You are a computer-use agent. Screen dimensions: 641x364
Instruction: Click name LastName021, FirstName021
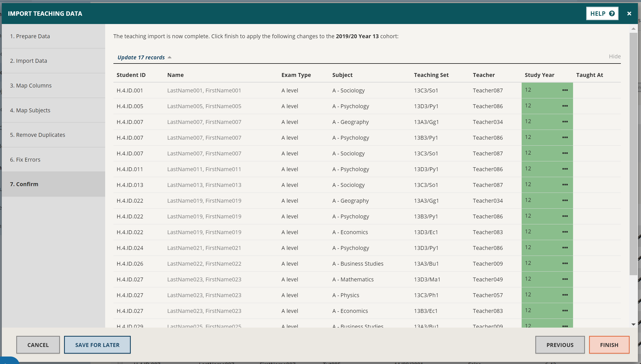[204, 248]
